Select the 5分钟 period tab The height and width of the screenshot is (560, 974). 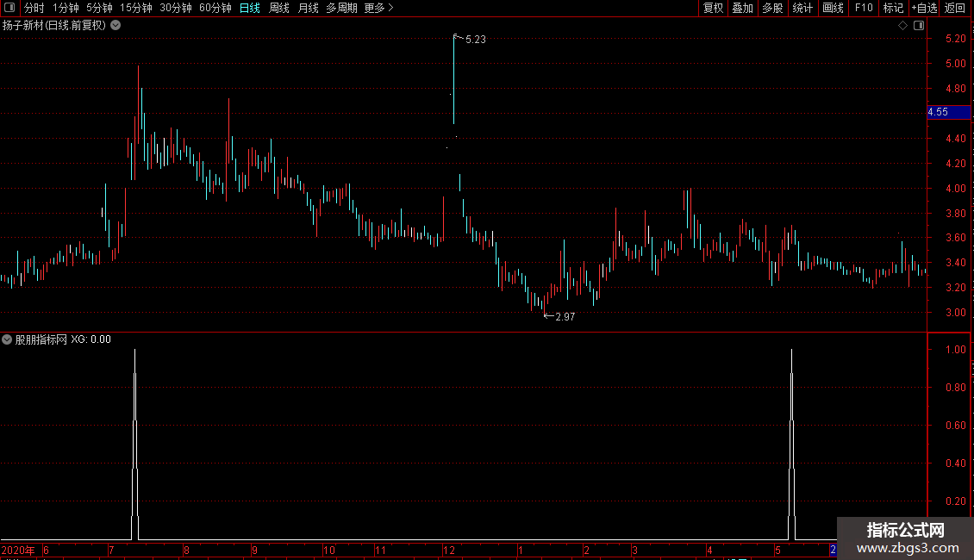coord(99,8)
